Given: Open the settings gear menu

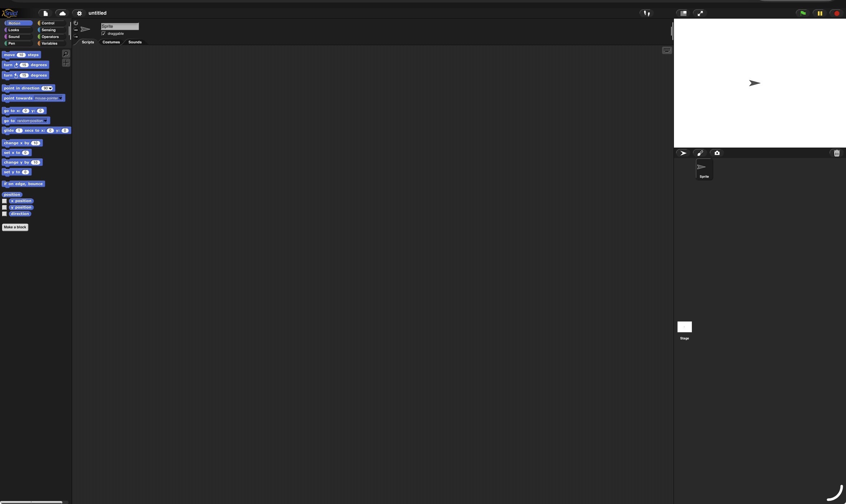Looking at the screenshot, I should pyautogui.click(x=79, y=13).
